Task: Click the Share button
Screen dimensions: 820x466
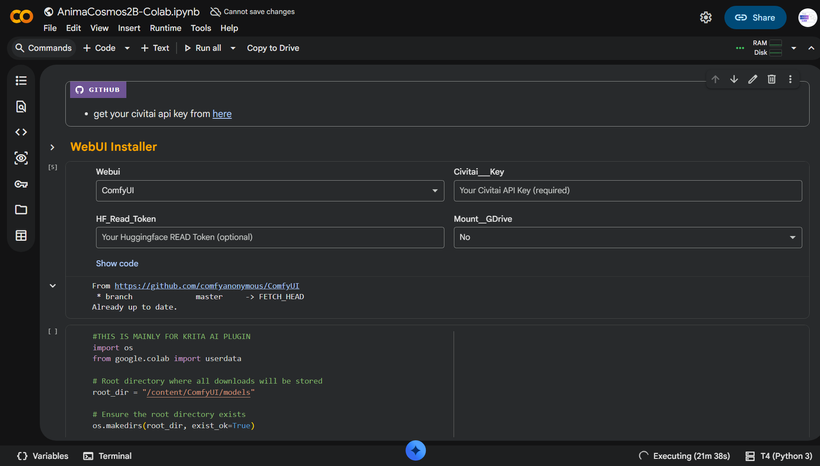Action: click(x=755, y=18)
